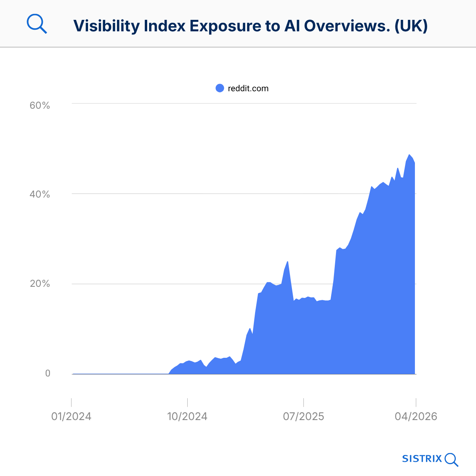Open the SISTRIX wordmark link
Screen dimensions: 476x476
422,459
